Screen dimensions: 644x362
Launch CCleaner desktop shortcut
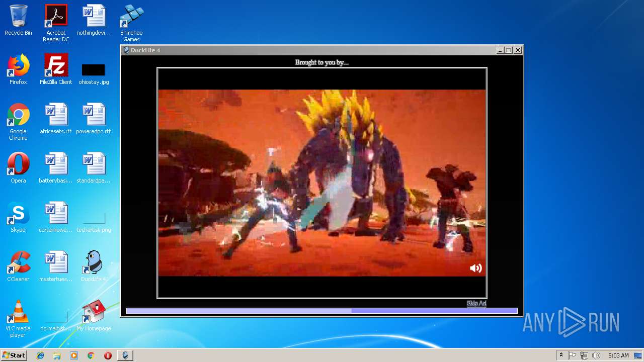click(18, 267)
